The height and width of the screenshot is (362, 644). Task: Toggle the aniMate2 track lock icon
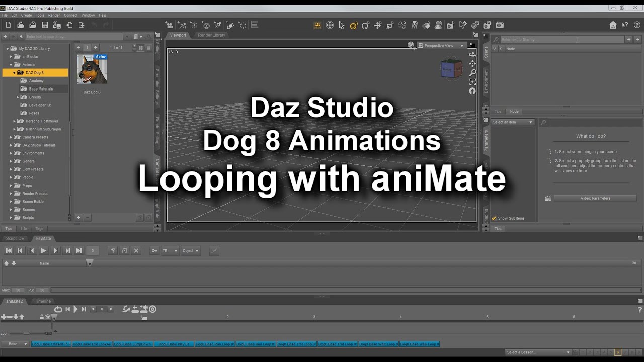pos(42,317)
